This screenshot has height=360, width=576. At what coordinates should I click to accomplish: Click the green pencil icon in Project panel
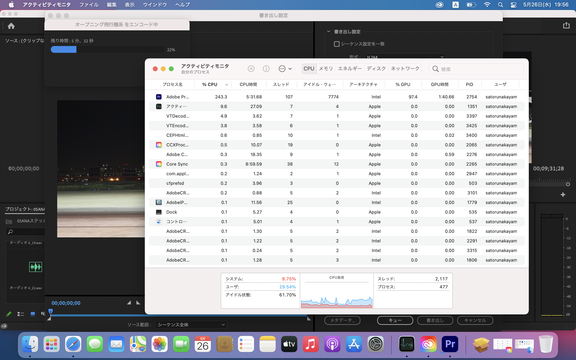click(x=9, y=314)
